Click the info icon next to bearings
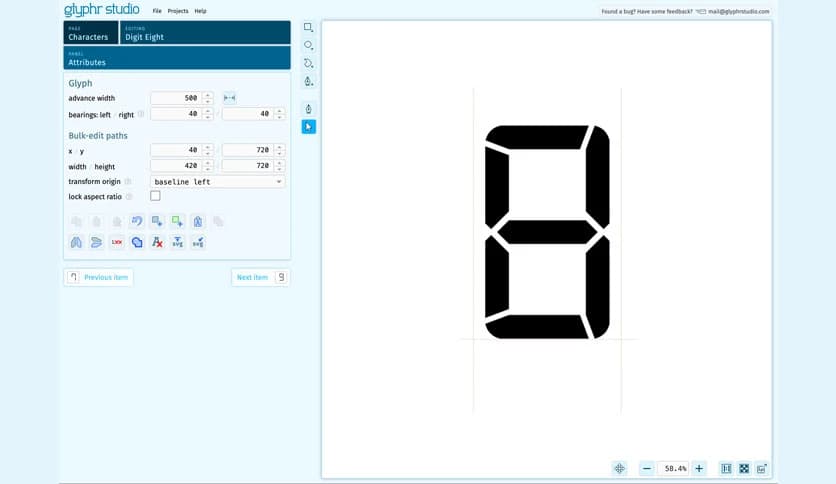836x484 pixels. [x=141, y=114]
